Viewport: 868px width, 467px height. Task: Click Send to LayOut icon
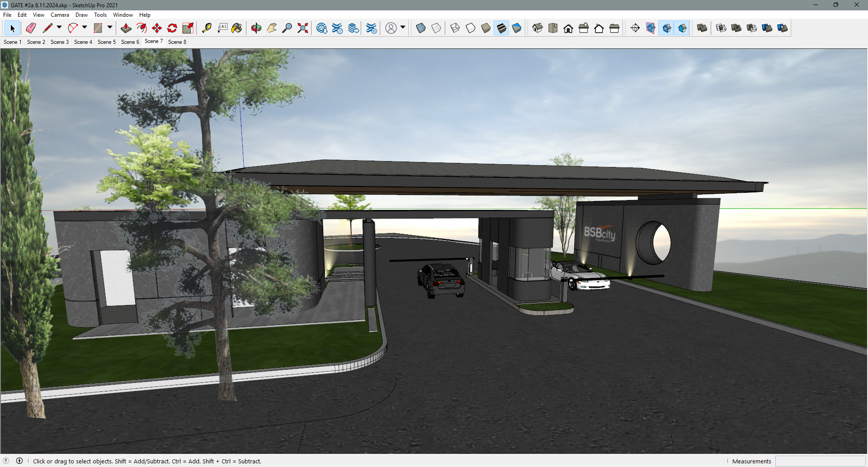pos(353,28)
